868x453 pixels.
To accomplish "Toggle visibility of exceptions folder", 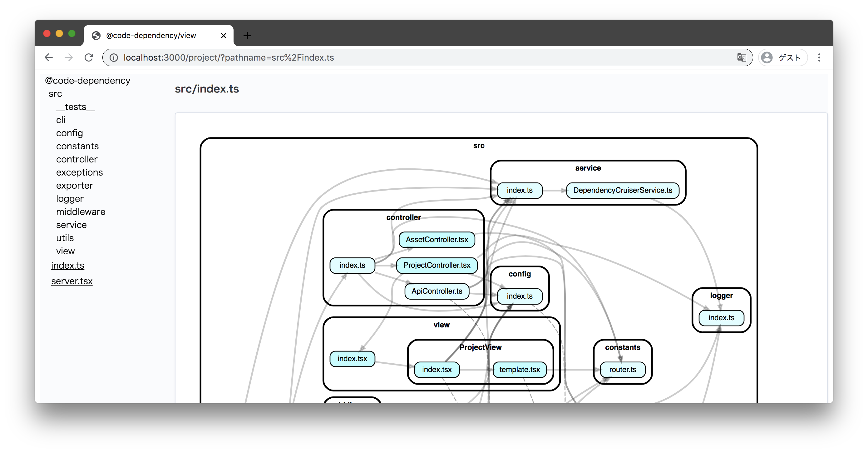I will click(79, 172).
